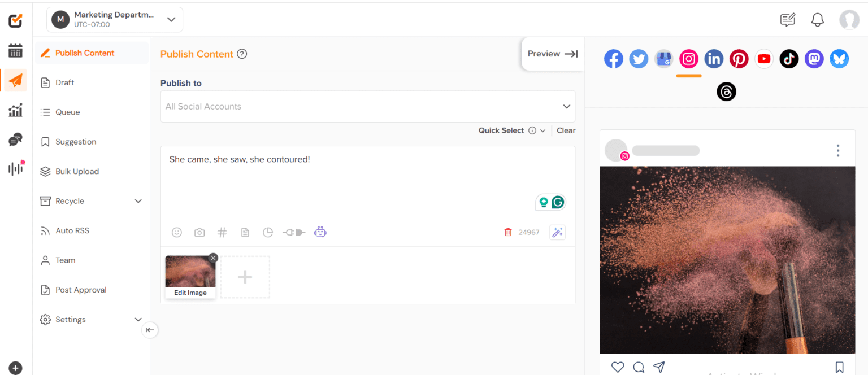The height and width of the screenshot is (375, 868).
Task: Insert hashtags using the hashtag icon
Action: pos(222,232)
